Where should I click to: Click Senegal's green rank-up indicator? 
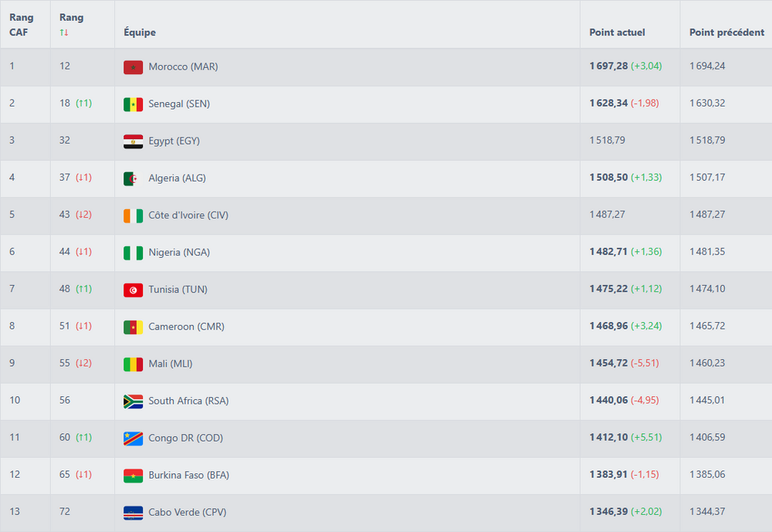coord(83,103)
